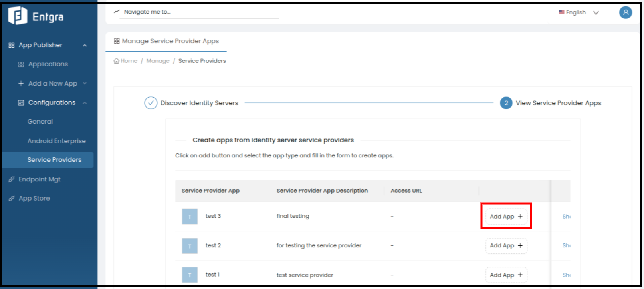This screenshot has width=644, height=289.
Task: Click the App Publisher menu label
Action: point(40,45)
